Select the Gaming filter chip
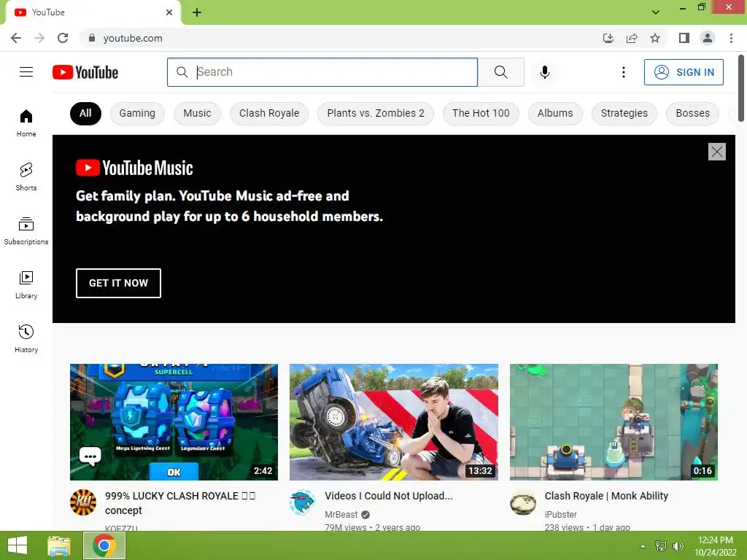 tap(137, 113)
